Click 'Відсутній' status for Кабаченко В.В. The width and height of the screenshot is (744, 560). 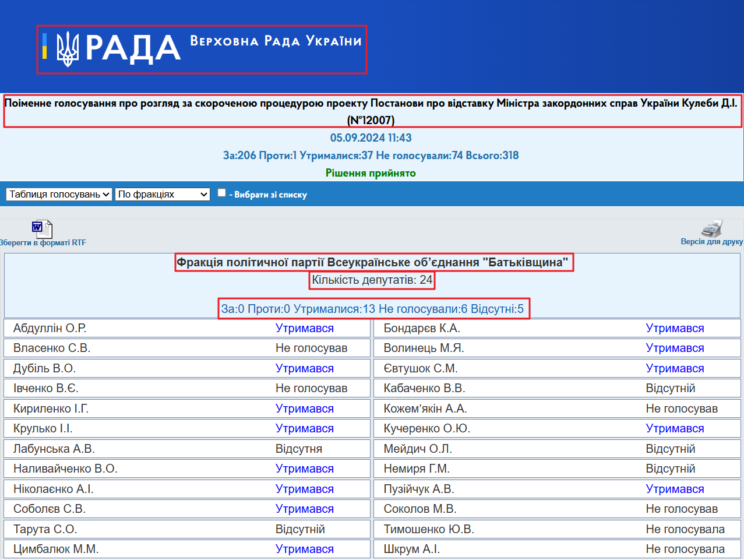tap(671, 388)
